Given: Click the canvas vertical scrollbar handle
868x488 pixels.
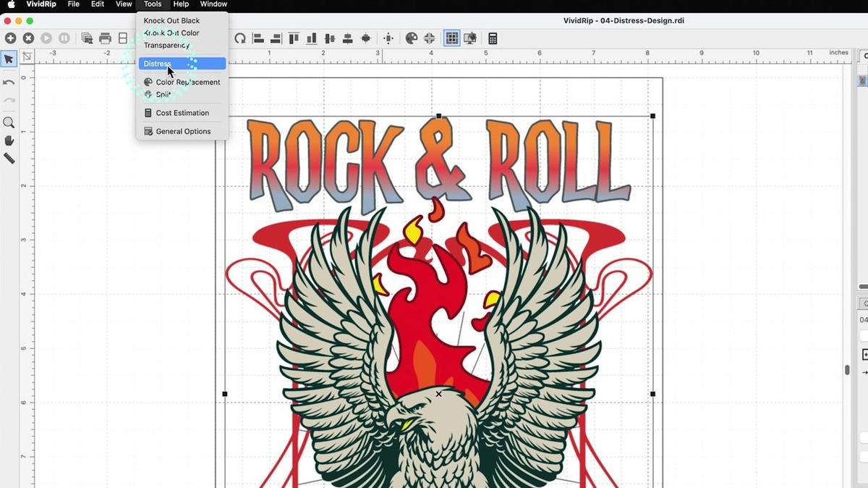Looking at the screenshot, I should click(847, 369).
